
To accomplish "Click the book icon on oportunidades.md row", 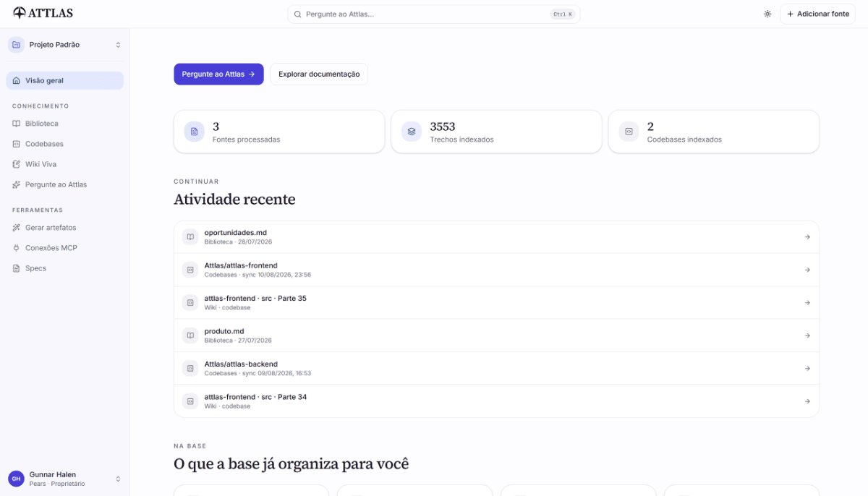I will (190, 237).
